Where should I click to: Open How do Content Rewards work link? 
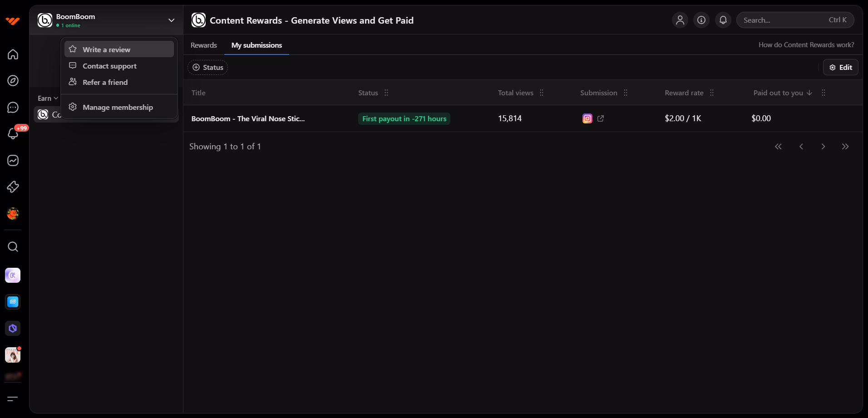point(806,45)
